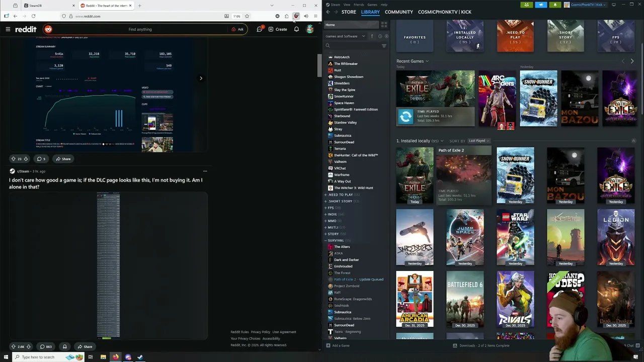Open the Friends menu in Steam
The height and width of the screenshot is (362, 644).
coord(359,5)
